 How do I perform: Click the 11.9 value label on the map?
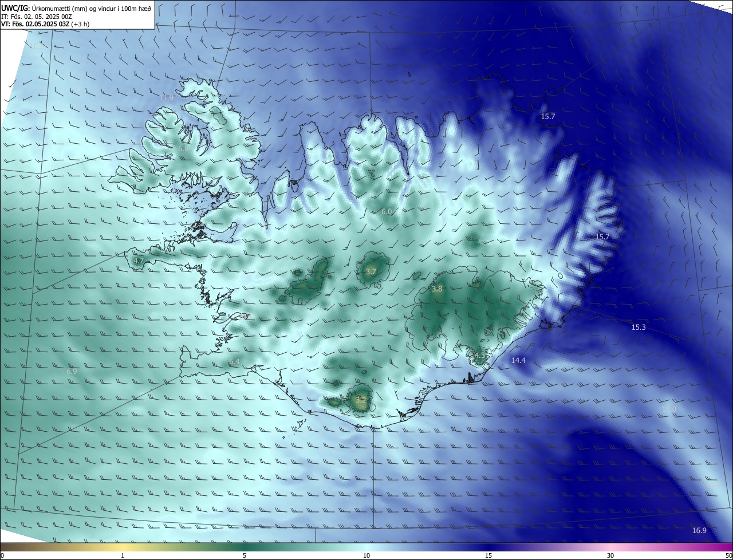coord(166,97)
